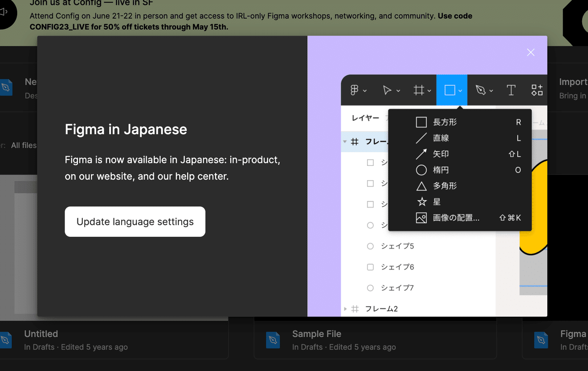Select the Pen tool icon

click(481, 90)
